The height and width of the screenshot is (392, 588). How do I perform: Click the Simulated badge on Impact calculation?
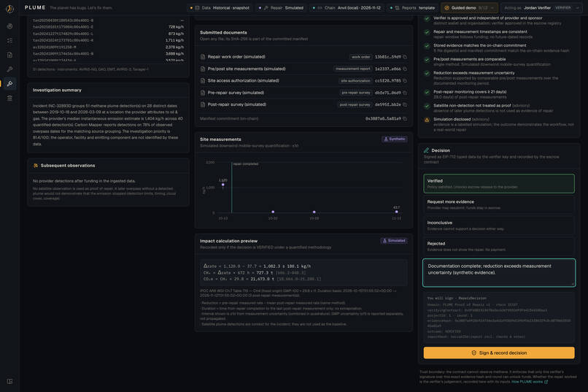coord(394,241)
